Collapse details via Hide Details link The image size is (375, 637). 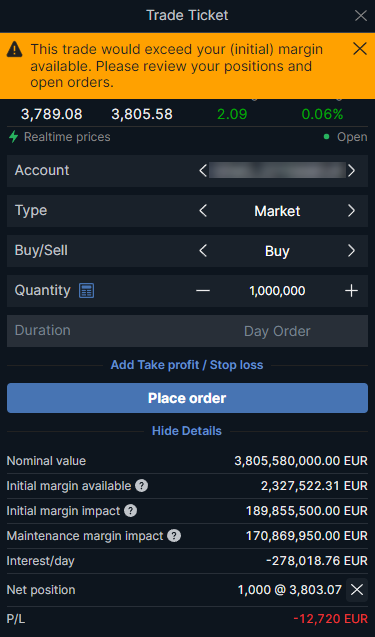pyautogui.click(x=187, y=431)
